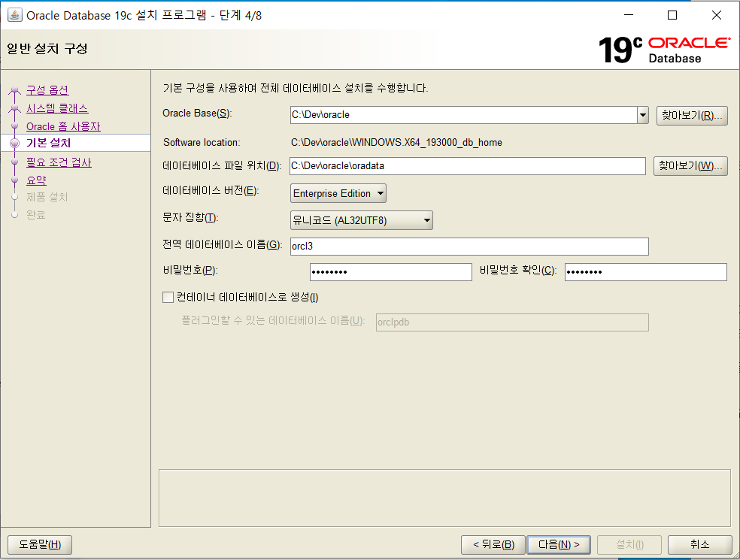This screenshot has height=560, width=740.
Task: Click inside the Oracle Base path field
Action: pos(463,115)
